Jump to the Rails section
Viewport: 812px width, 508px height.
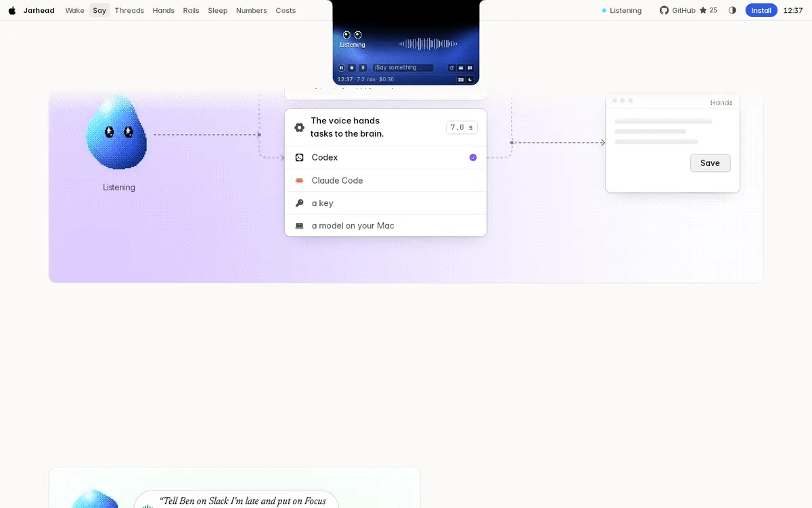[x=191, y=10]
